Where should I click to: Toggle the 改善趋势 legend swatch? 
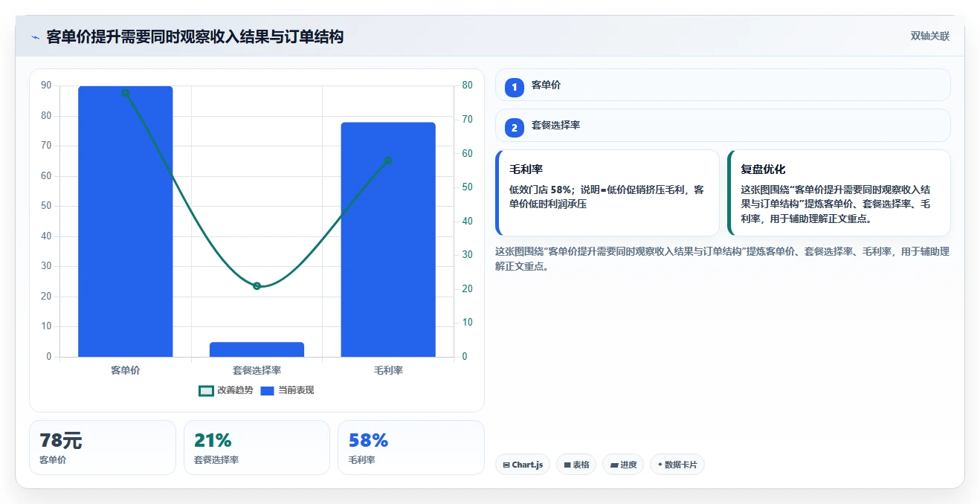(x=206, y=390)
